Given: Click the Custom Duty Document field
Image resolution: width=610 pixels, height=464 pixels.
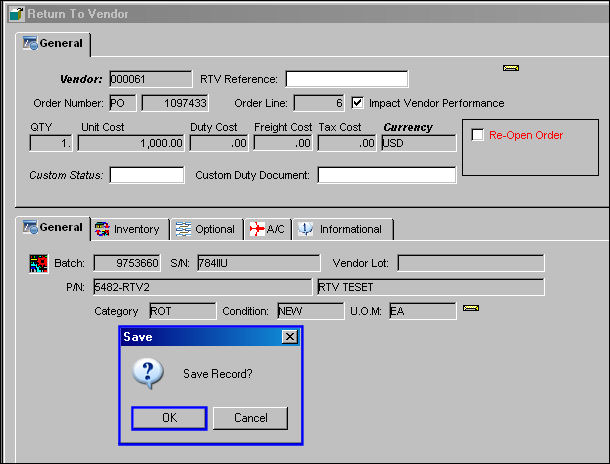Looking at the screenshot, I should tap(387, 175).
